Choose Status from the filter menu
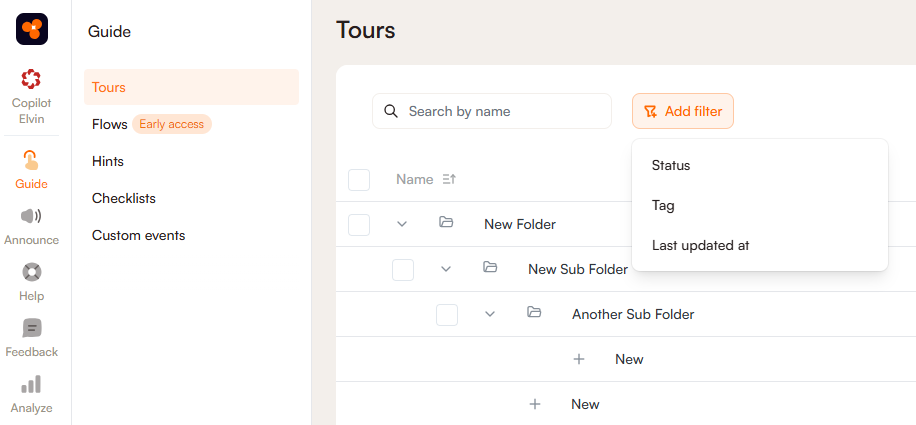The image size is (916, 425). tap(671, 165)
